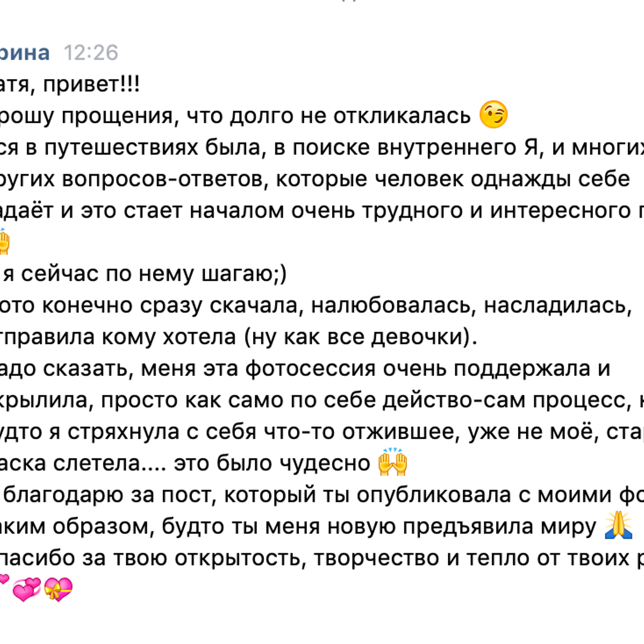
Task: Click the two pink hearts emoji
Action: tap(27, 589)
